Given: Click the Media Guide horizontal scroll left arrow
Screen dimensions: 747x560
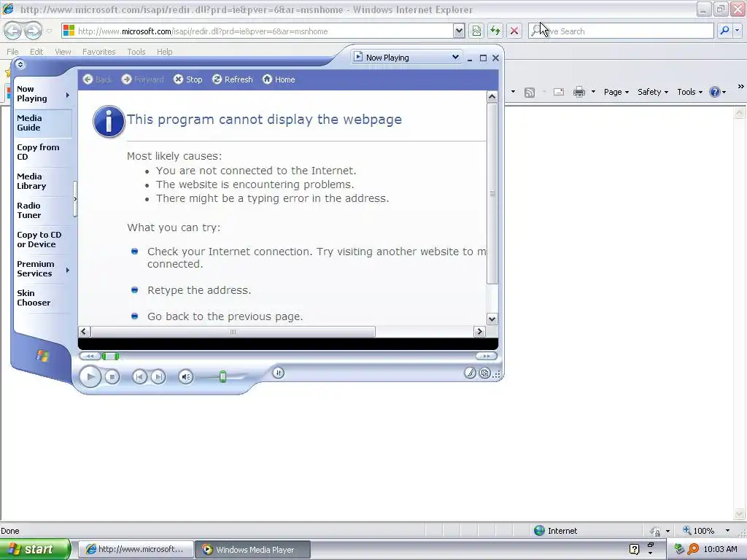Looking at the screenshot, I should coord(84,332).
